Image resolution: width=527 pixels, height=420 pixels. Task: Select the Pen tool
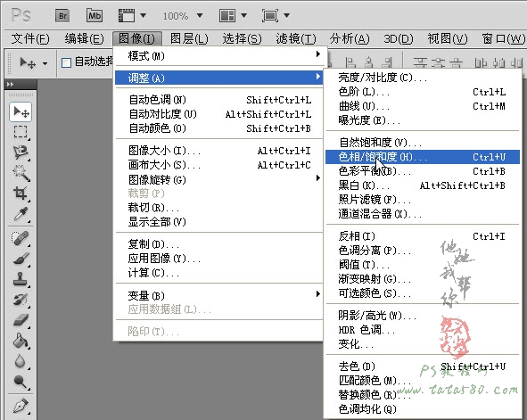21,406
